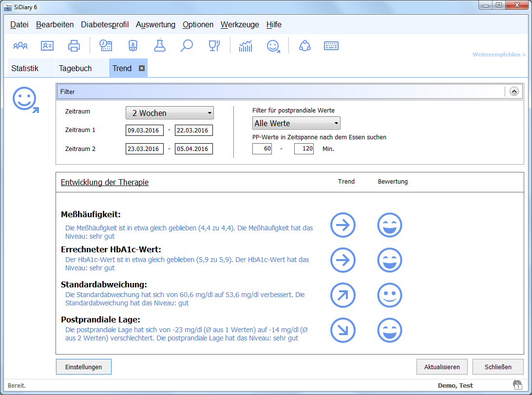This screenshot has width=532, height=395.
Task: Click the Zeitraum 1 start date field
Action: [x=145, y=131]
